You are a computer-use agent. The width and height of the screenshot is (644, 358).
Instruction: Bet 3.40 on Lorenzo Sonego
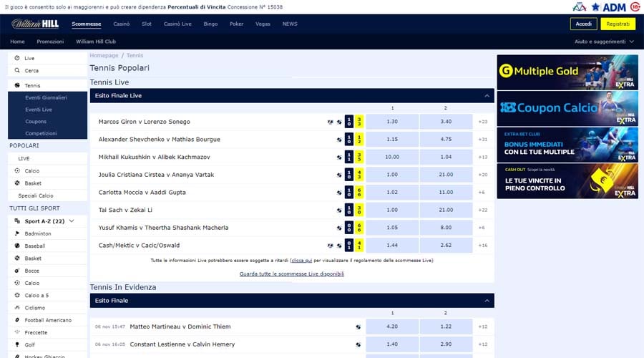point(446,122)
